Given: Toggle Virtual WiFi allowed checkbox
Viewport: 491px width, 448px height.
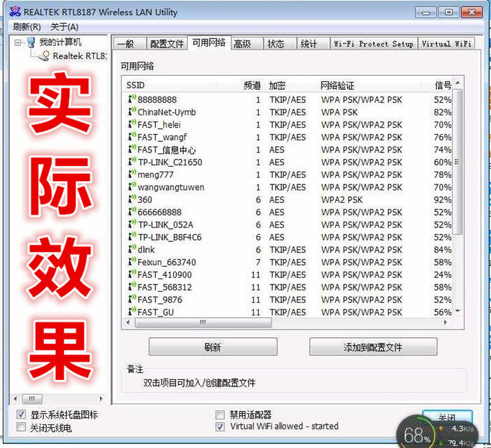Looking at the screenshot, I should tap(220, 426).
